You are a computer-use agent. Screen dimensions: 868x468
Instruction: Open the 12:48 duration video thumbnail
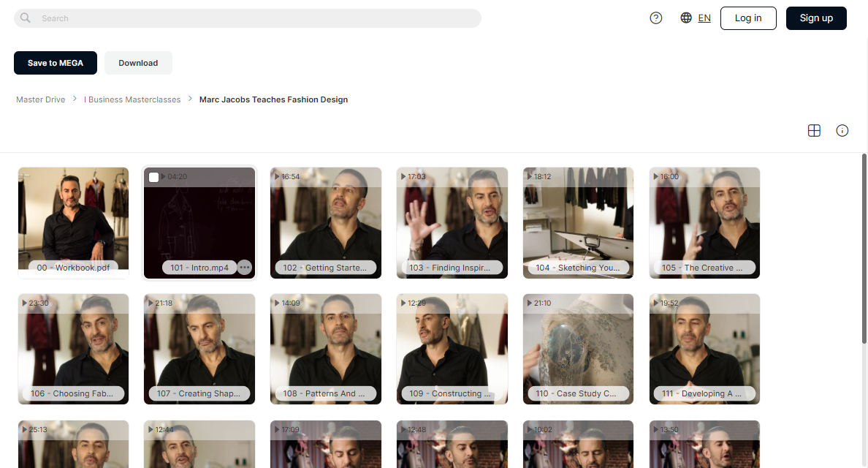(x=452, y=444)
